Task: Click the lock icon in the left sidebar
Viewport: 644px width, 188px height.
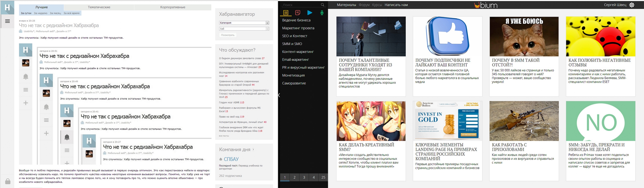Action: click(x=8, y=181)
